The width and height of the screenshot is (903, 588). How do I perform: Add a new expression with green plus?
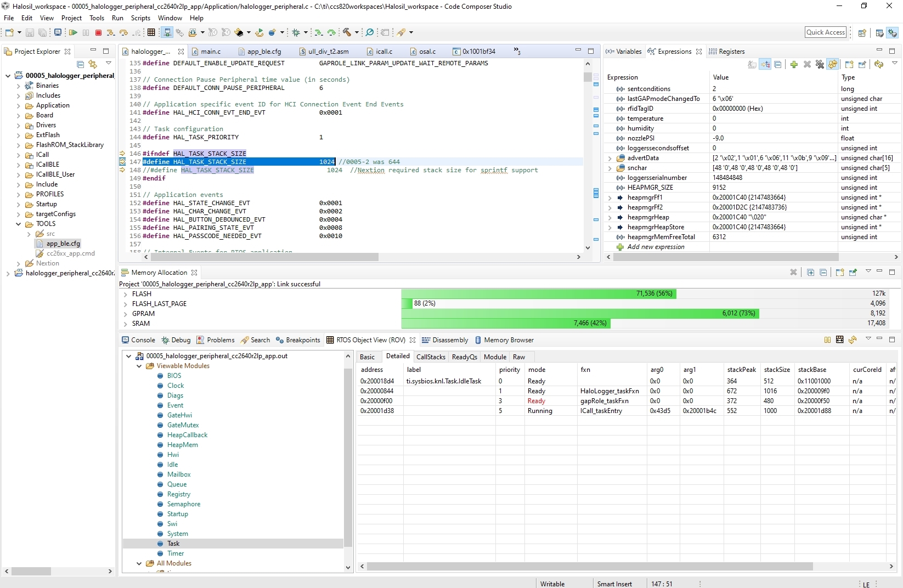pos(794,65)
